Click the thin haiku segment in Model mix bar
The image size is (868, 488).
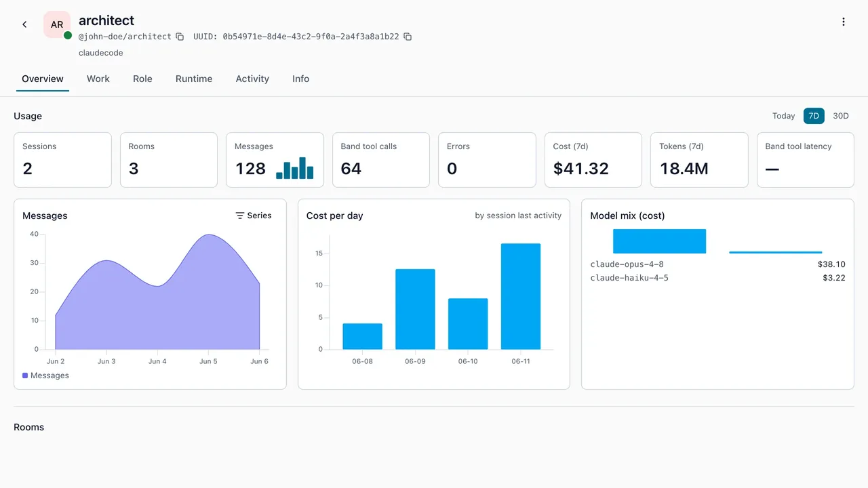pyautogui.click(x=775, y=252)
